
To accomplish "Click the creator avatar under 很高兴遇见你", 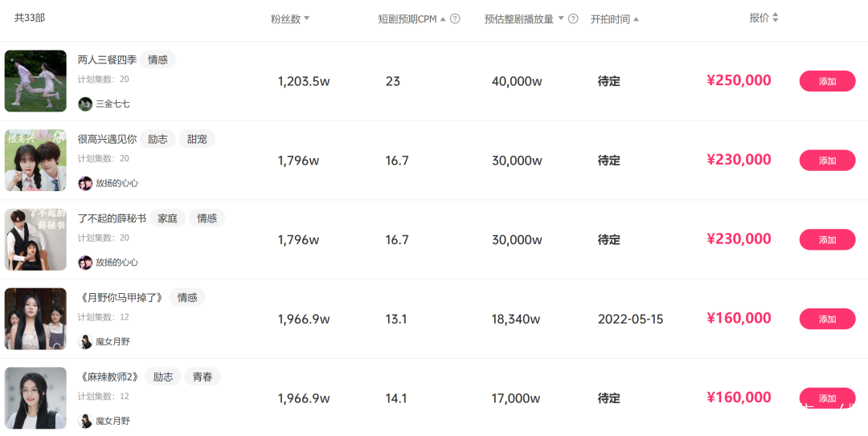I will [85, 183].
